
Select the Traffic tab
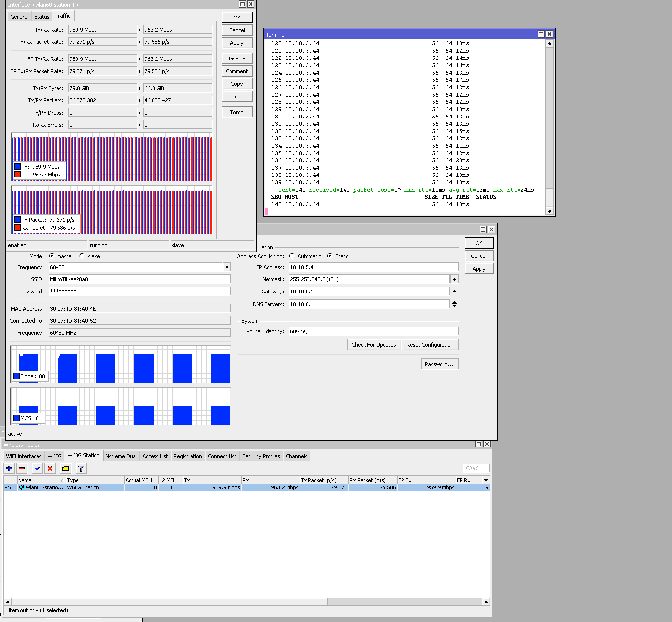click(x=63, y=16)
